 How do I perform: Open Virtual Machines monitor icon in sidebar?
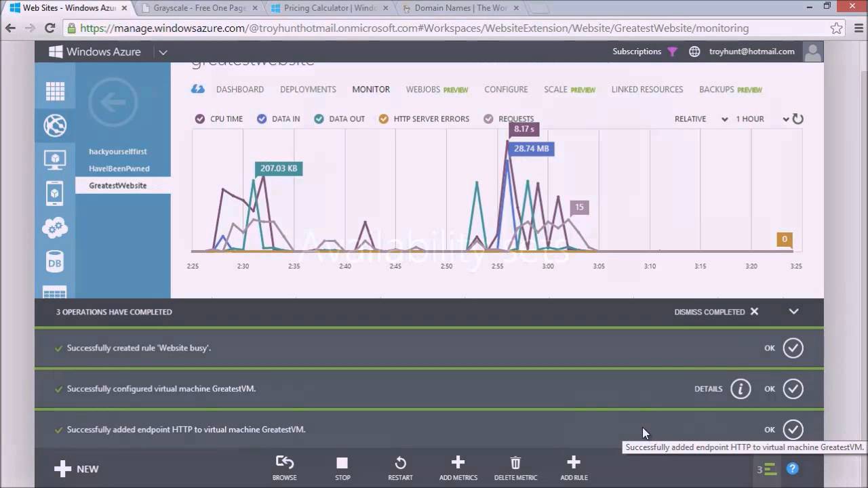tap(55, 160)
